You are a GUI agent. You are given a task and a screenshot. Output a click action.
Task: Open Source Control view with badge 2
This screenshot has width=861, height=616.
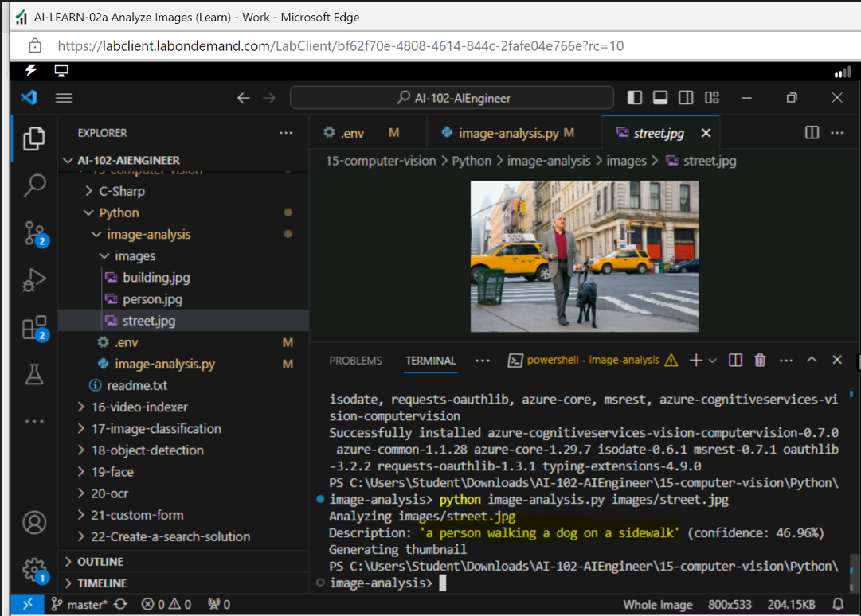35,233
